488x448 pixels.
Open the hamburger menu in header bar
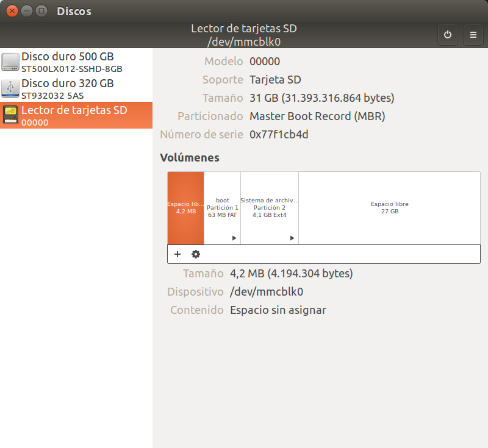473,35
